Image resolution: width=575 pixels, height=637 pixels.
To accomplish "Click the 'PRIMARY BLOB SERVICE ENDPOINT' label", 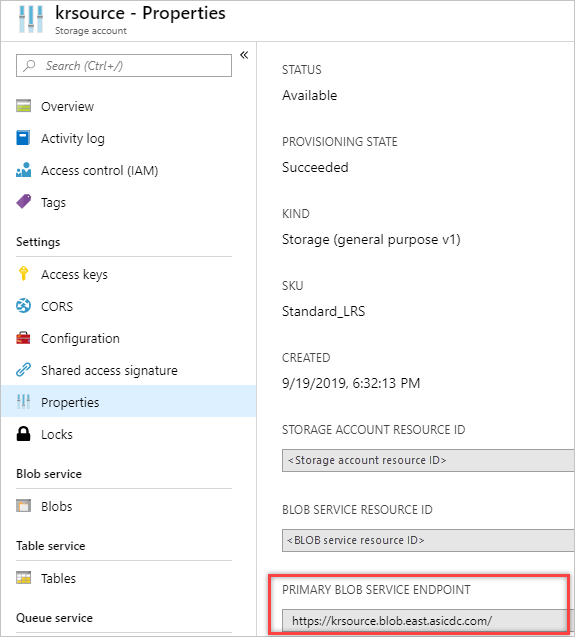I will pyautogui.click(x=376, y=589).
